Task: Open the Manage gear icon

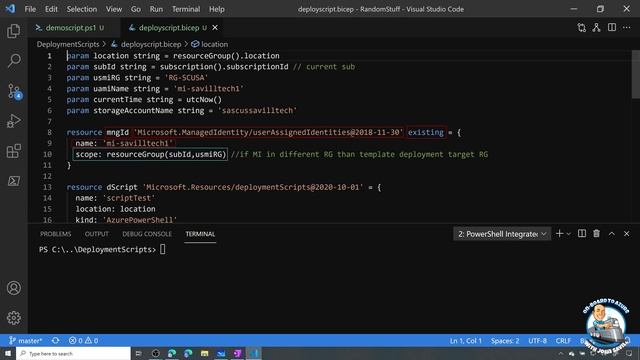Action: [x=13, y=318]
